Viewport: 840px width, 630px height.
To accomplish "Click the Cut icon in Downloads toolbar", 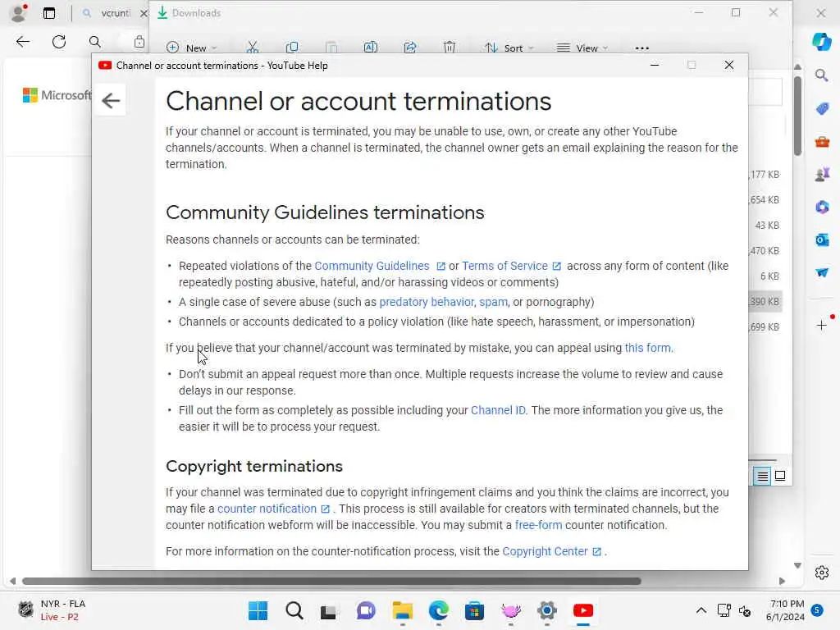I will 253,48.
